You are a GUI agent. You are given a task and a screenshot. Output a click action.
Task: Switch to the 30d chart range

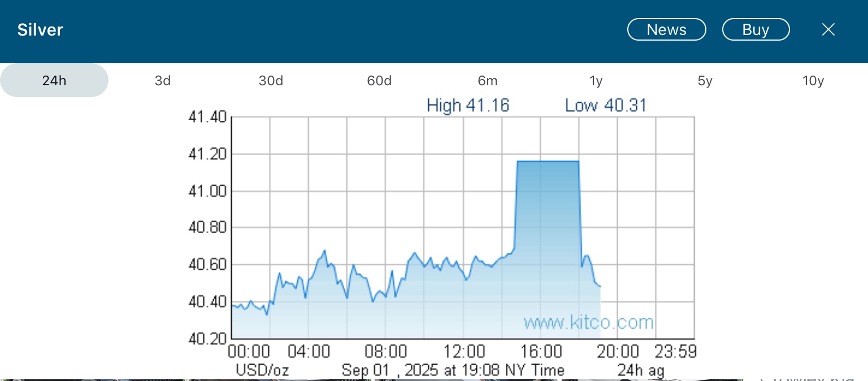[271, 81]
